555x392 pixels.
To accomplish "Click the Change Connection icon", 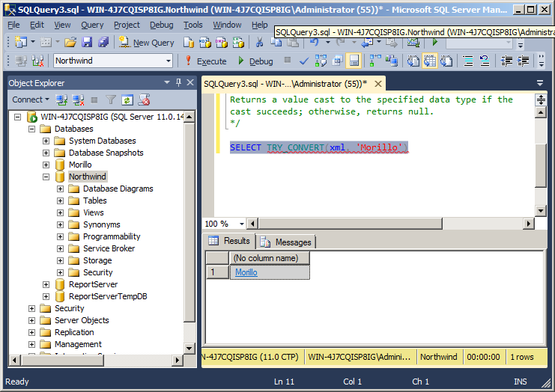I will click(37, 61).
